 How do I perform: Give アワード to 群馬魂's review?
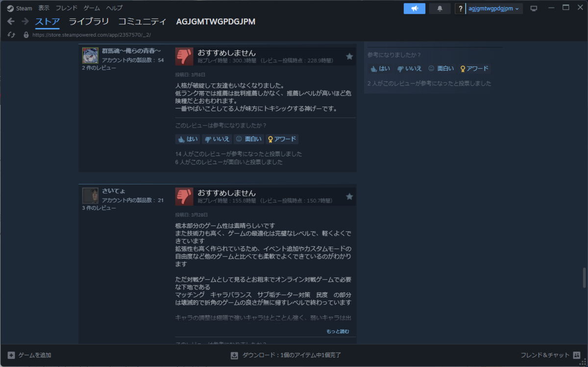point(282,139)
